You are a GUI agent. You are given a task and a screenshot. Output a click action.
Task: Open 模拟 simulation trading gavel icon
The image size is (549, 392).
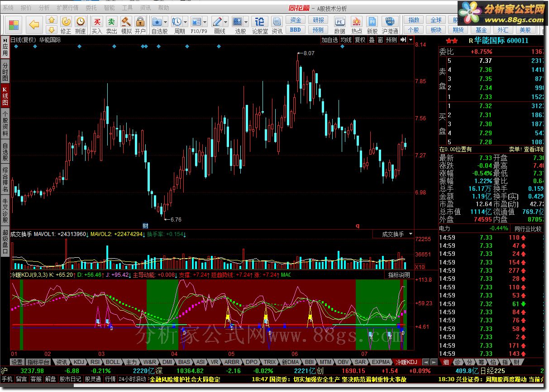pos(126,25)
